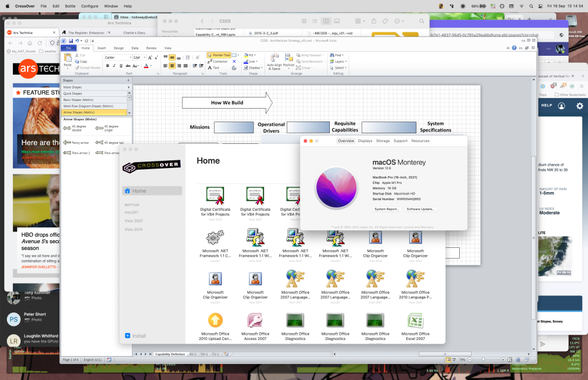Toggle Align Top vertical alignment in Visio
The height and width of the screenshot is (380, 588).
pos(165,58)
